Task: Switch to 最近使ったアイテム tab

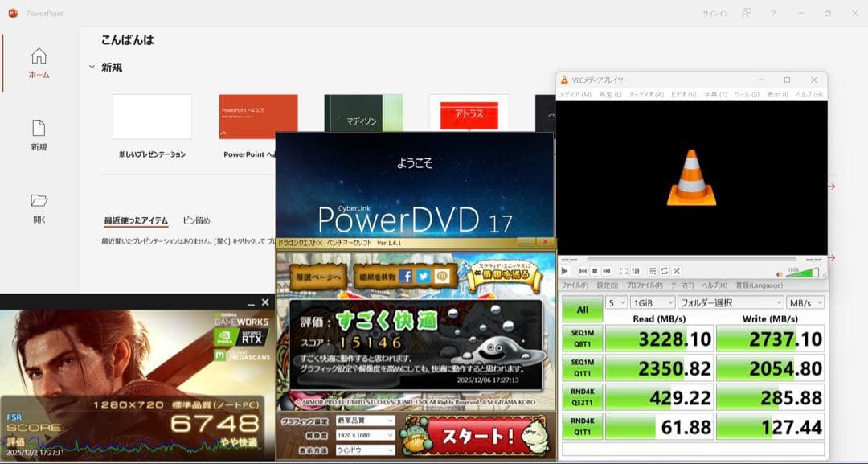Action: coord(136,220)
